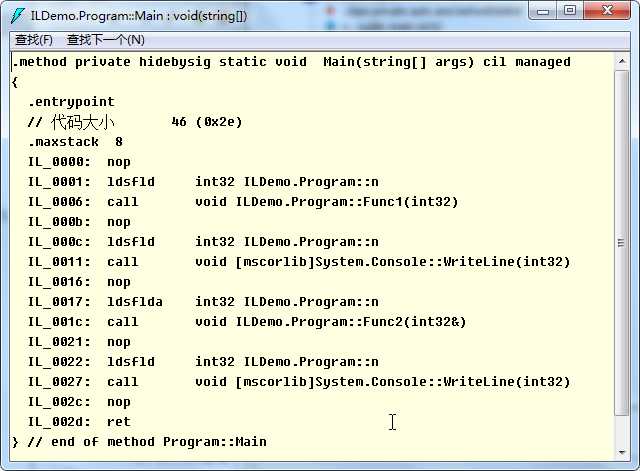The width and height of the screenshot is (640, 471).
Task: Click the IL_0011 WriteLine call
Action: [x=299, y=262]
